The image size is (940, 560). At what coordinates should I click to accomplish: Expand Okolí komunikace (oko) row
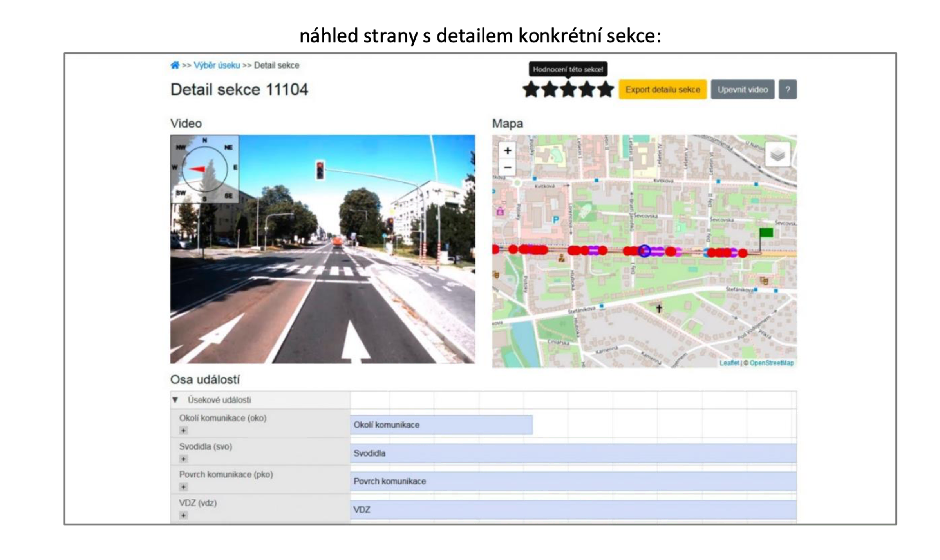tap(183, 430)
